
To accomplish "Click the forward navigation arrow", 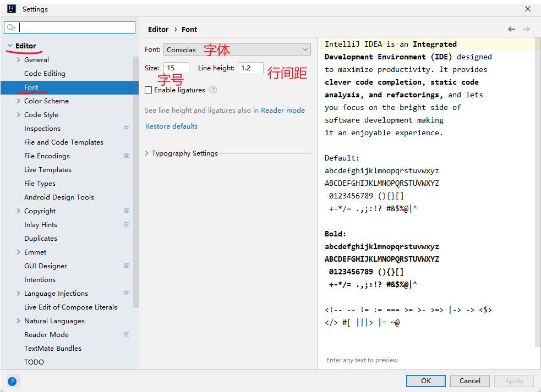I will pos(526,29).
